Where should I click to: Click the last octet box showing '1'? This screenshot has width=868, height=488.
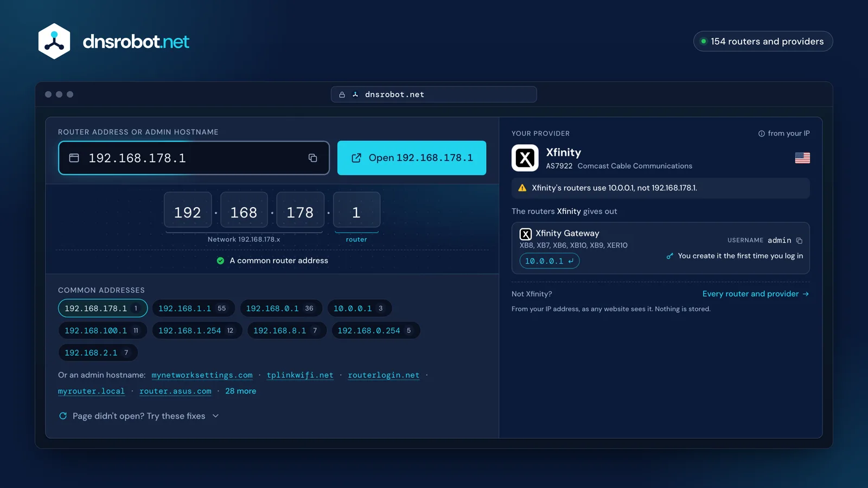click(356, 210)
